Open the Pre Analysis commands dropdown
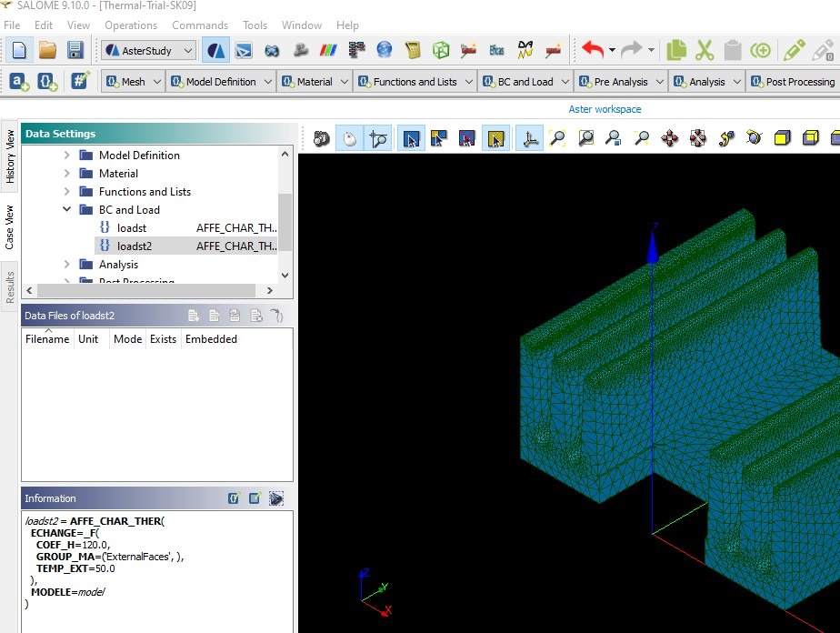This screenshot has width=840, height=633. click(x=622, y=82)
